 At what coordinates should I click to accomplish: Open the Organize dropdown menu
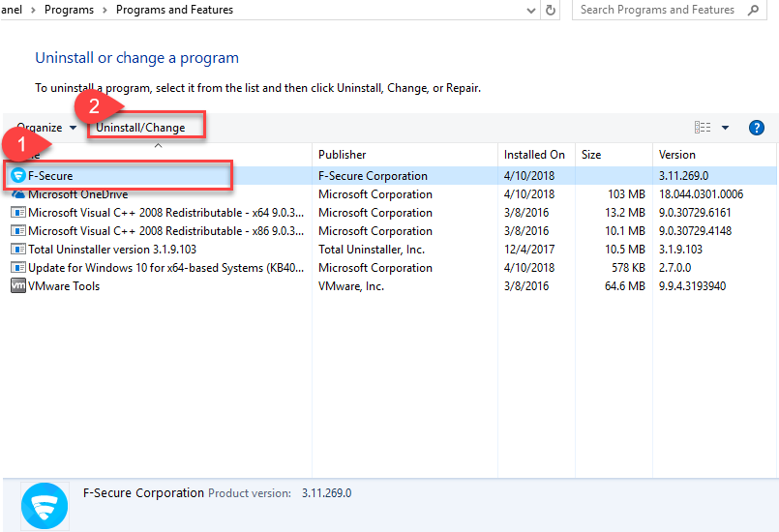(x=46, y=128)
